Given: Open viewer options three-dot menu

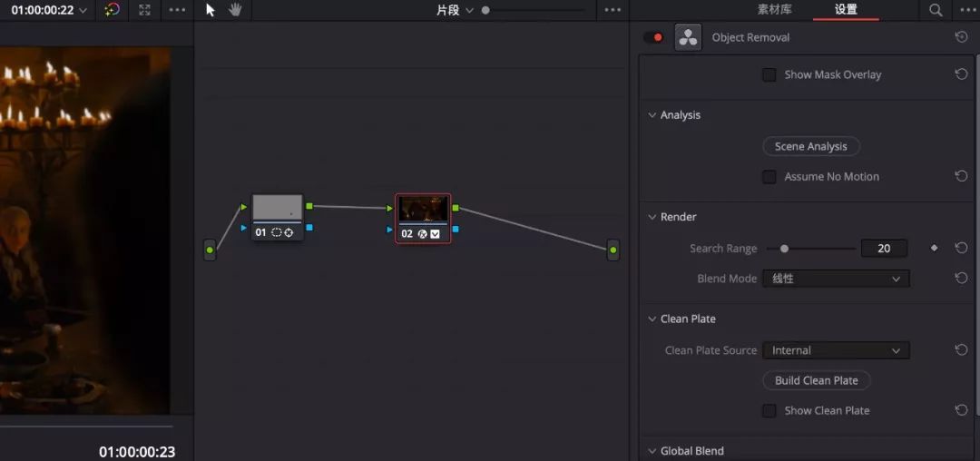Looking at the screenshot, I should [178, 10].
